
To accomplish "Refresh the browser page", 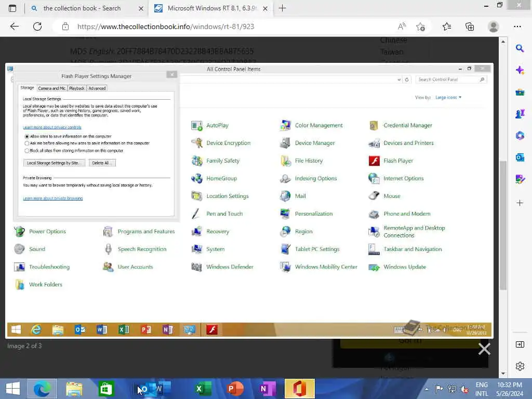I will click(x=37, y=26).
